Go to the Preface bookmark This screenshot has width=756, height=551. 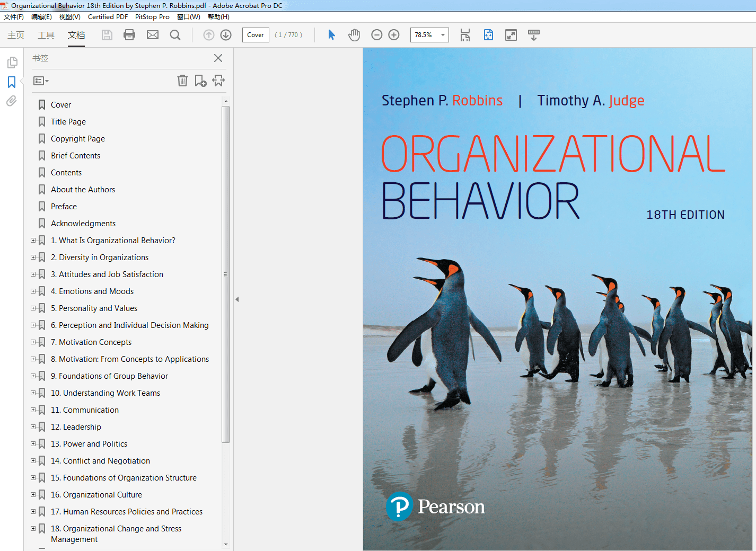[64, 206]
